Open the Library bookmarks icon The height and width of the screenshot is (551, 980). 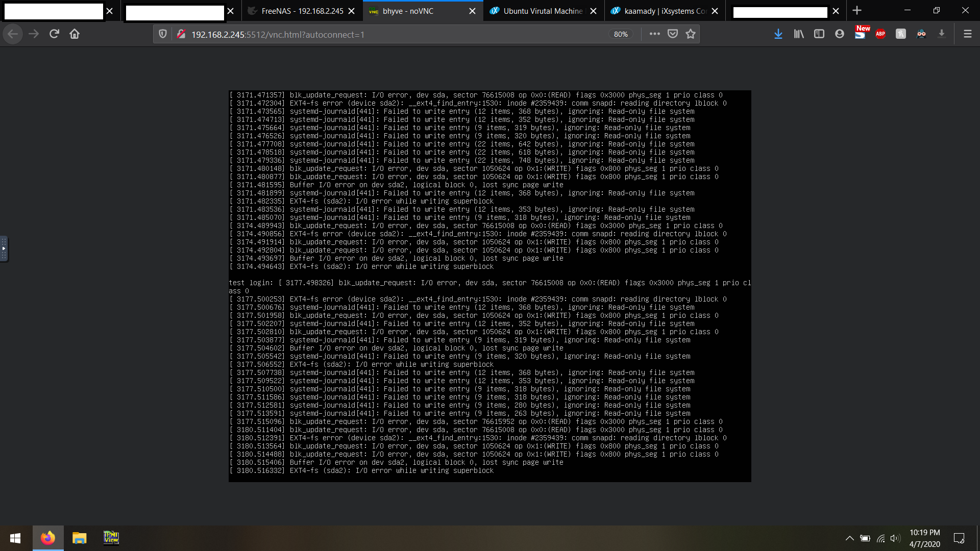pos(799,34)
